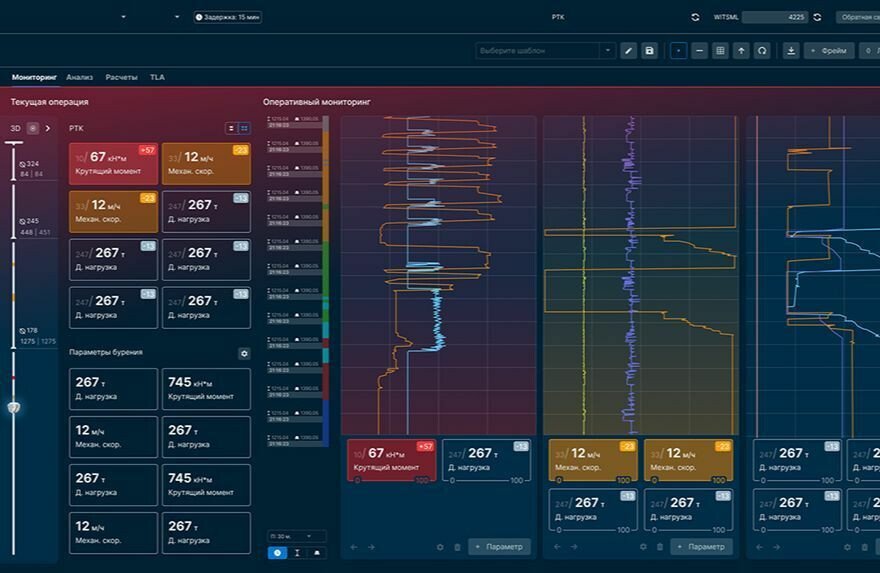Viewport: 880px width, 573px height.
Task: Switch to the Расчеты tab
Action: (x=121, y=77)
